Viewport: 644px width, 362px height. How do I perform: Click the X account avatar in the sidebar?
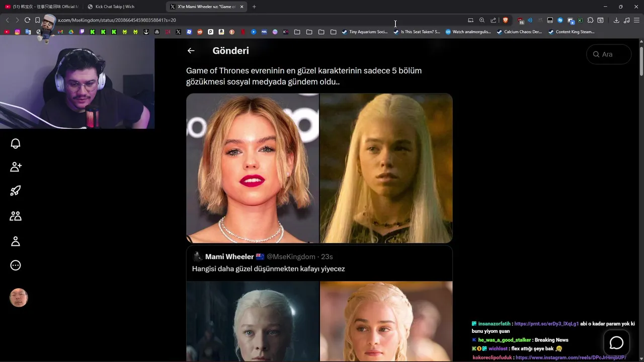(19, 298)
